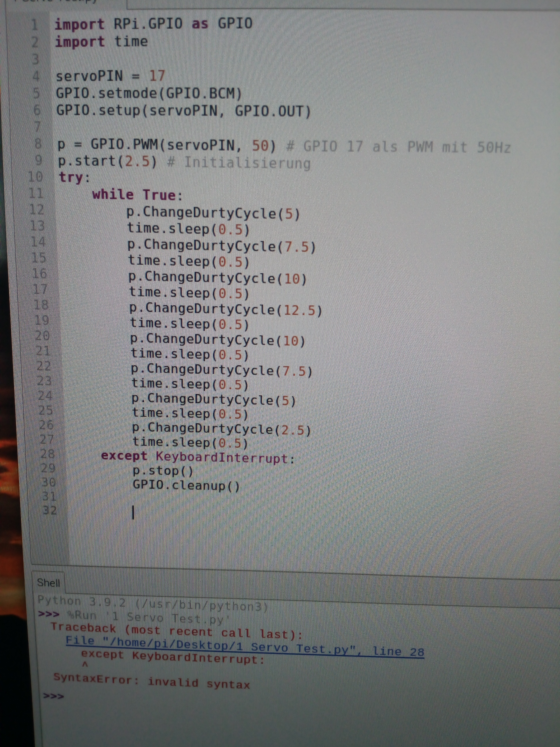Click 'SyntaxError: invalid syntax' message in shell
Viewport: 560px width, 747px height.
click(x=152, y=680)
